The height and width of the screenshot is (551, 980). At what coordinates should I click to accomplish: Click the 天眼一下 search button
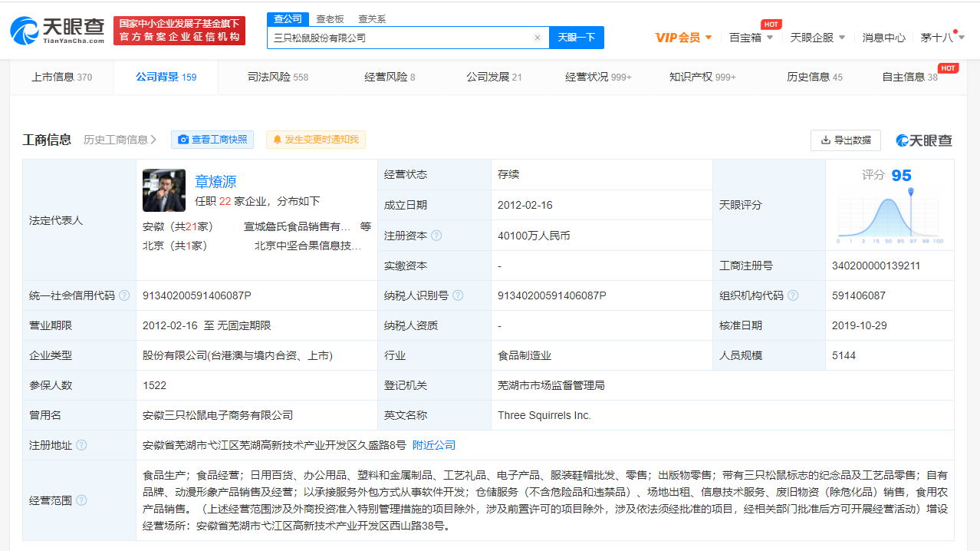(577, 38)
